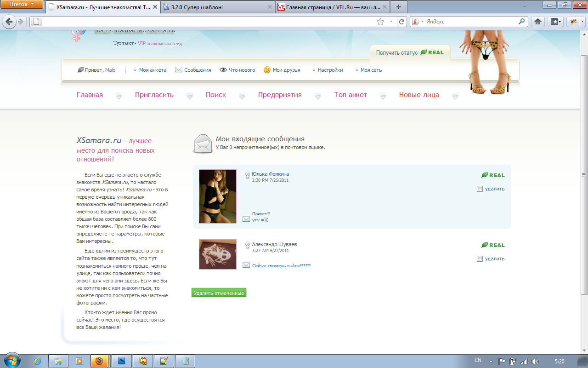
Task: Focus the browser address bar
Action: [202, 22]
